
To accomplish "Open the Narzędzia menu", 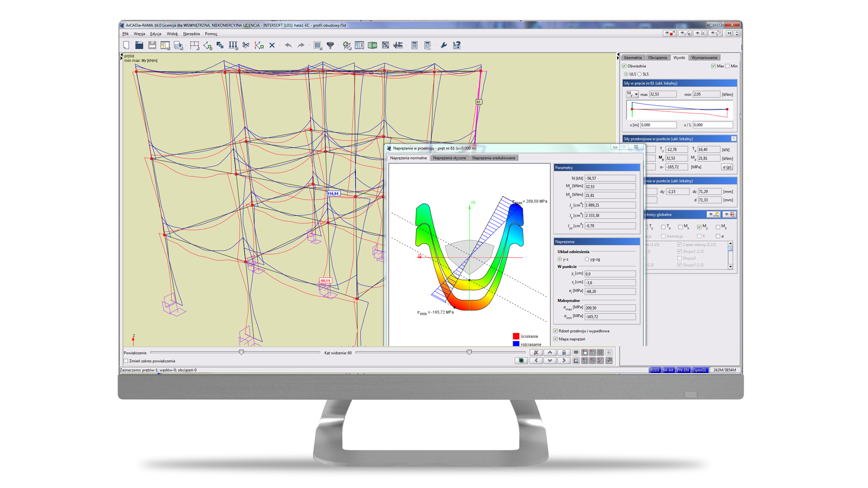I will click(x=191, y=34).
